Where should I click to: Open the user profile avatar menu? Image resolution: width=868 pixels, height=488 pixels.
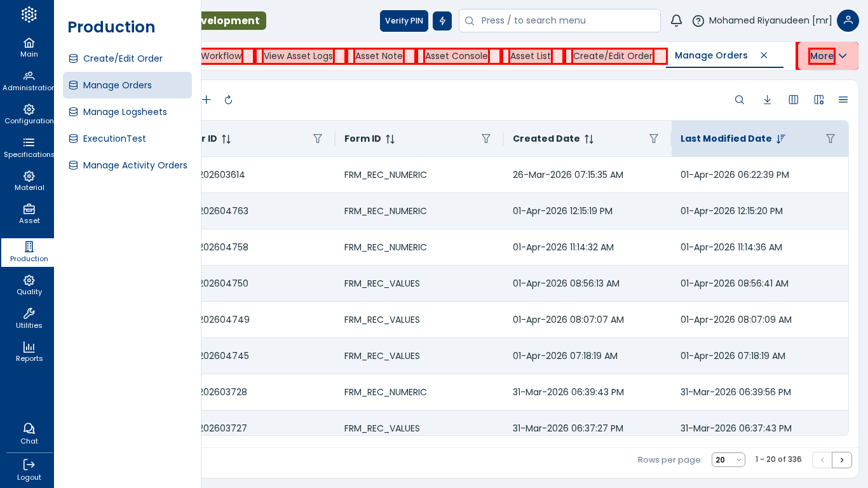(x=848, y=21)
